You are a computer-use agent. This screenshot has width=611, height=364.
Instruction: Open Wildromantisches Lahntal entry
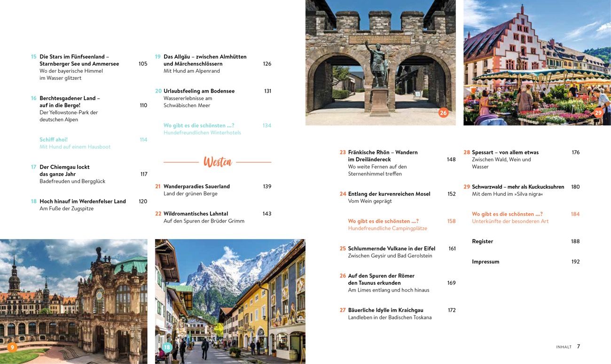(196, 214)
